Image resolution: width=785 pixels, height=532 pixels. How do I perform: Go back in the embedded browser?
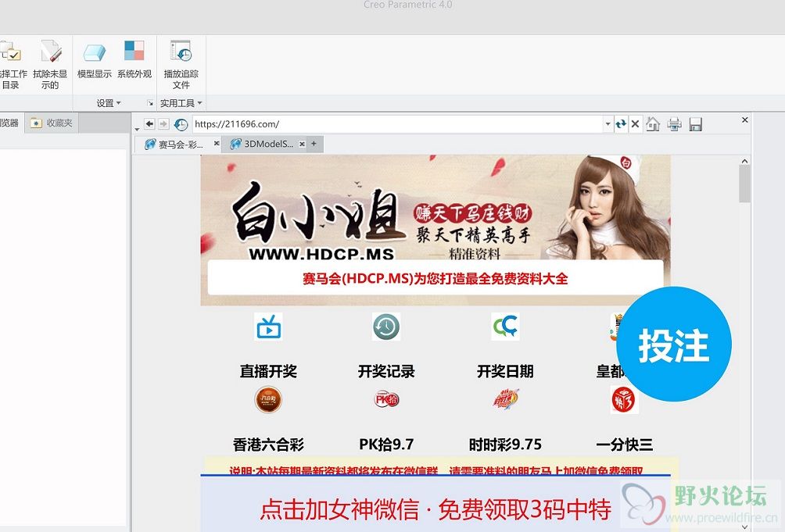[x=149, y=123]
